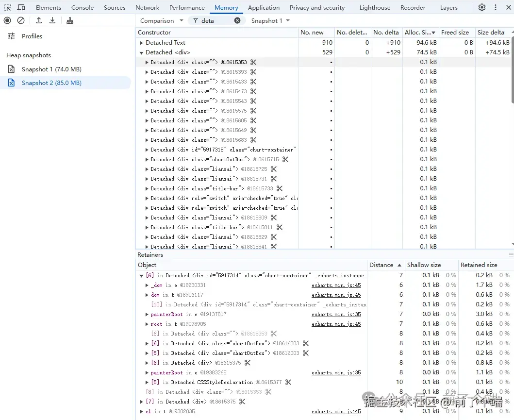This screenshot has width=514, height=420.
Task: Select first role="switch" aria-checked detached row
Action: point(323,199)
